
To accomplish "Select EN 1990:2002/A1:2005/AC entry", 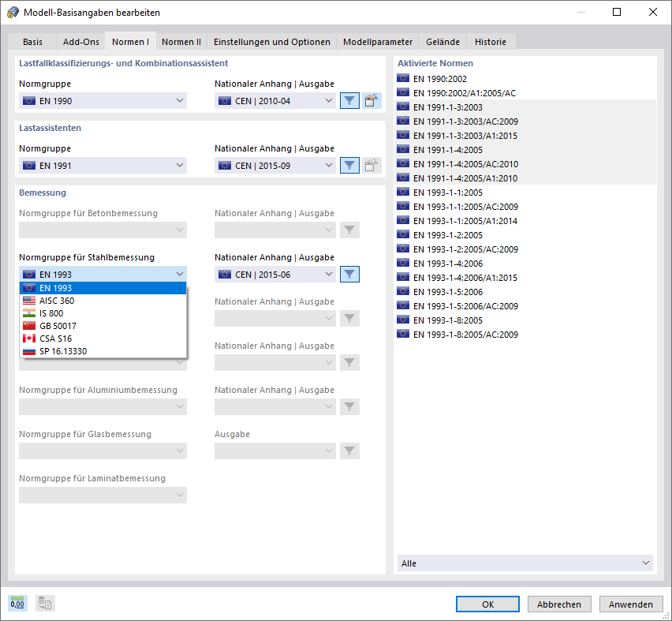I will coord(525,92).
